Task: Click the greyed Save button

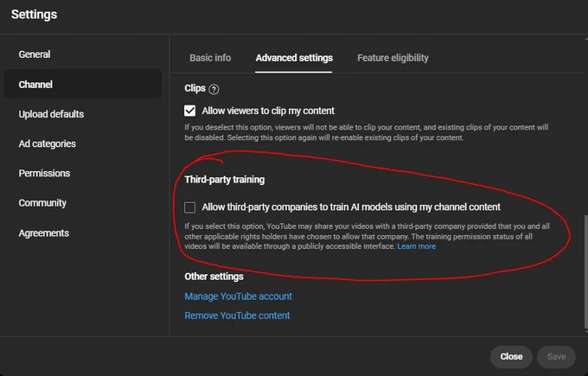Action: tap(556, 356)
